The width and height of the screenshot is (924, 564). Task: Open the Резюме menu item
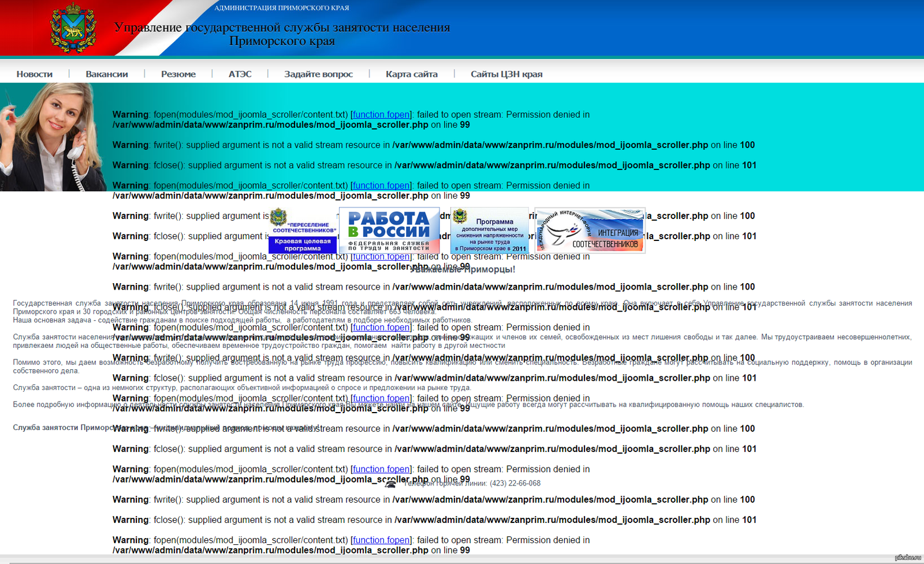(178, 74)
